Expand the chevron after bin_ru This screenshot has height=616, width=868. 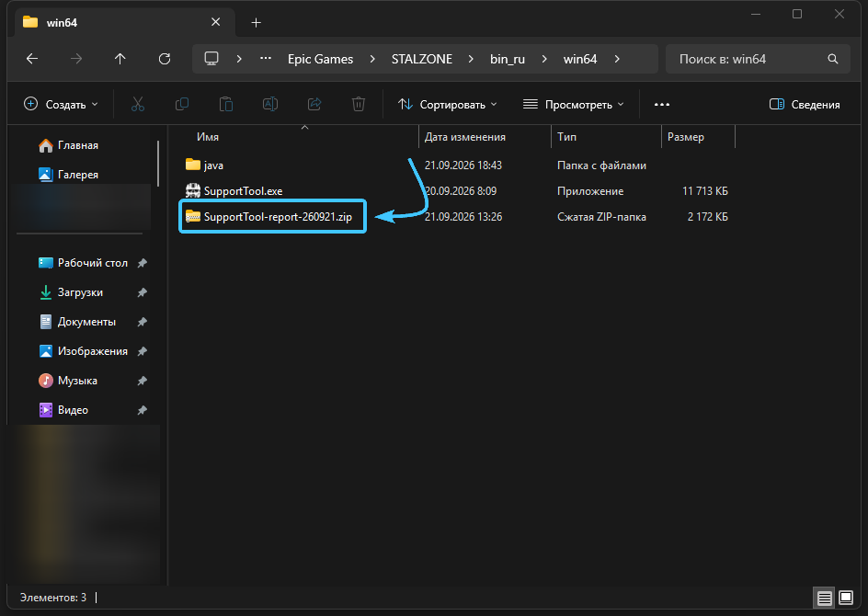pos(544,59)
